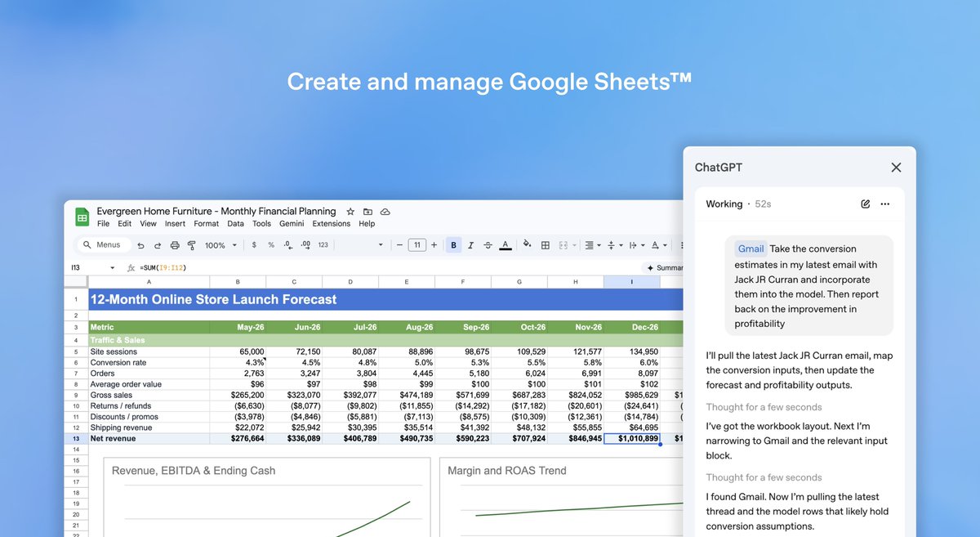The image size is (980, 537).
Task: Increase decimal places
Action: (x=305, y=245)
